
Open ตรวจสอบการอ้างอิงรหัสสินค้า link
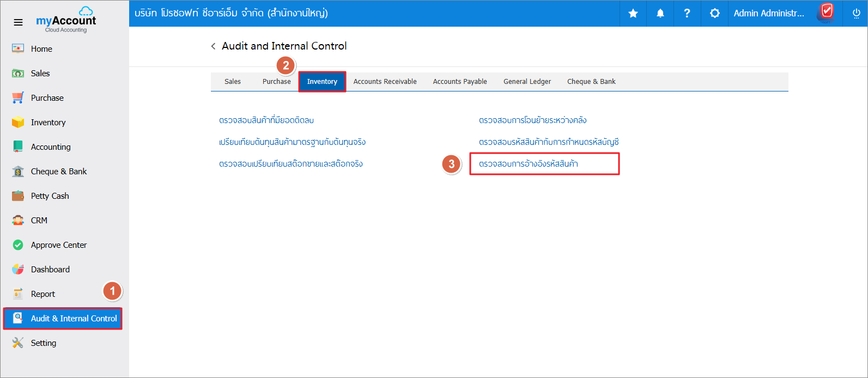(528, 164)
